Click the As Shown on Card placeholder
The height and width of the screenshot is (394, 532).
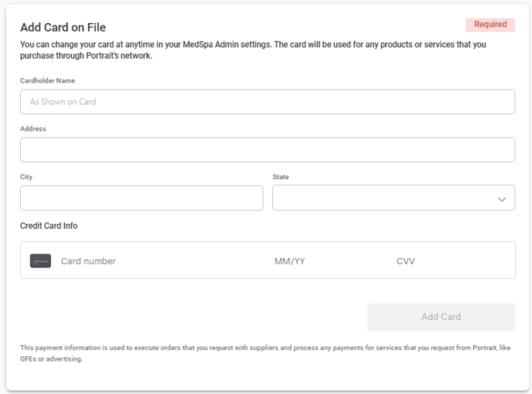(x=63, y=102)
